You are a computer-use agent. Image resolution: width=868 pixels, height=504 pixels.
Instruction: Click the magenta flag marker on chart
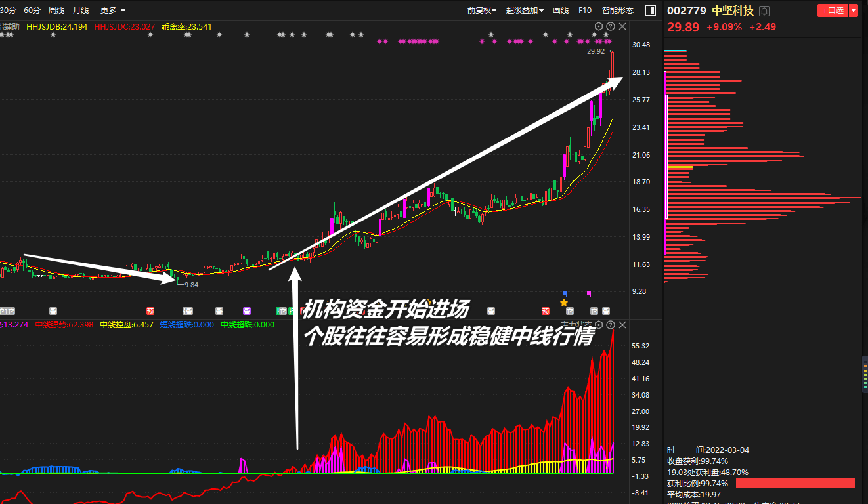click(589, 293)
